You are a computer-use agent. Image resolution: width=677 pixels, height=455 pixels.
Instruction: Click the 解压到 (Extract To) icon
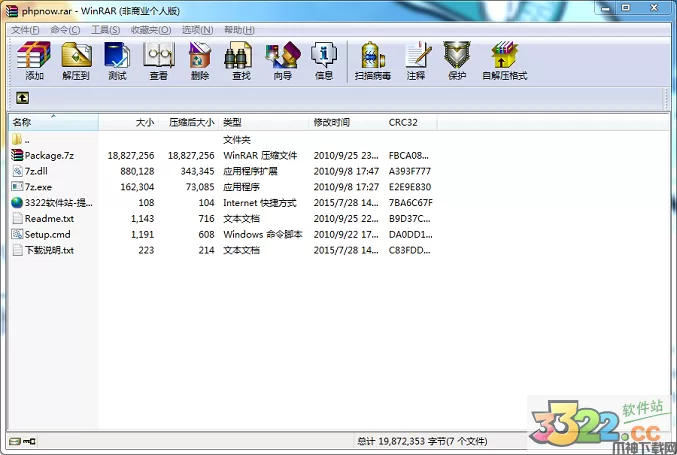[75, 60]
